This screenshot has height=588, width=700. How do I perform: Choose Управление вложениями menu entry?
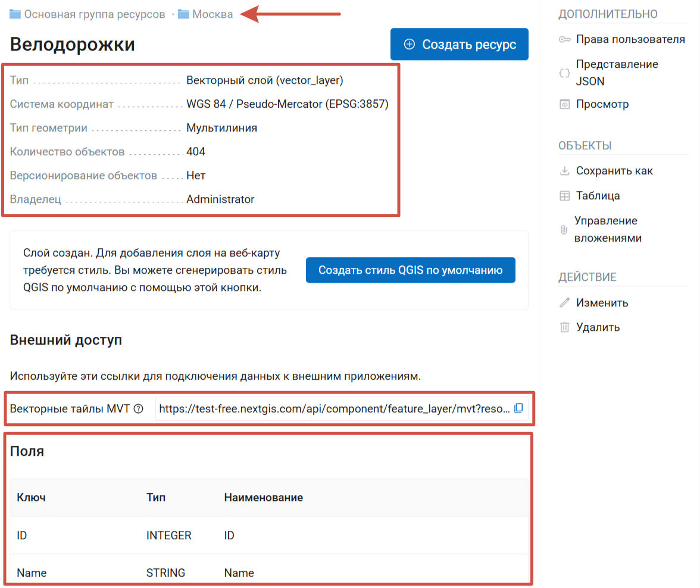tap(607, 230)
